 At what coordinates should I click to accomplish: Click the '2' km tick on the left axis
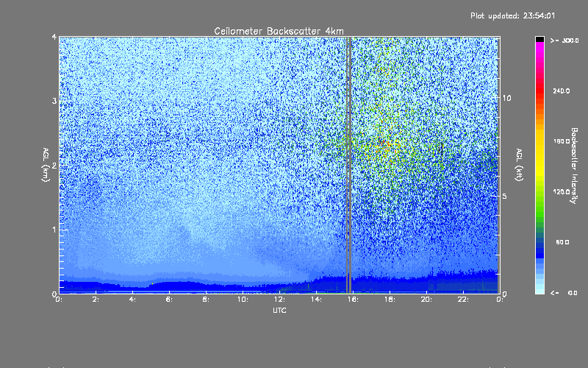click(x=54, y=165)
